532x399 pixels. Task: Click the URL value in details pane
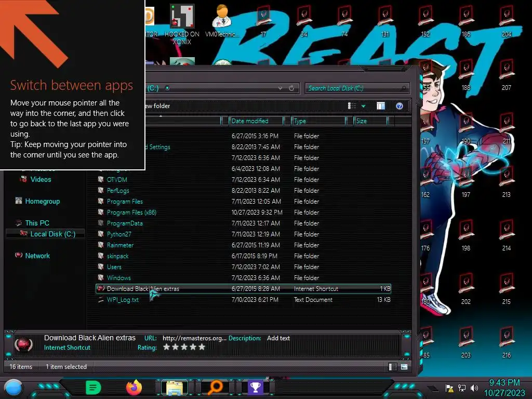point(194,338)
